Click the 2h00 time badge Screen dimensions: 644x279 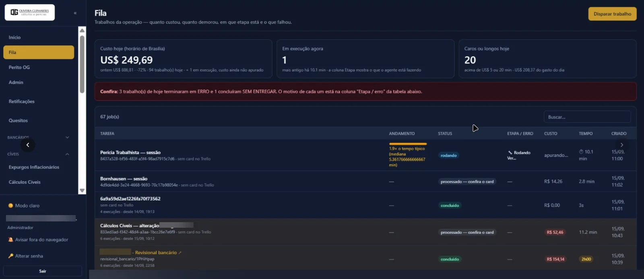coord(586,259)
